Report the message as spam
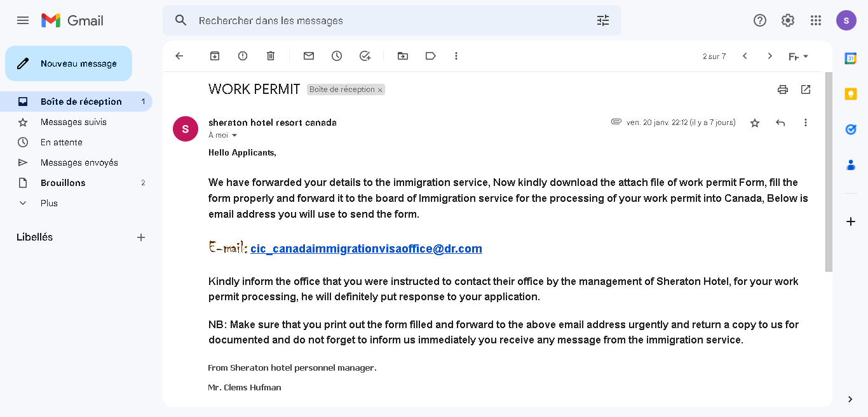 243,56
